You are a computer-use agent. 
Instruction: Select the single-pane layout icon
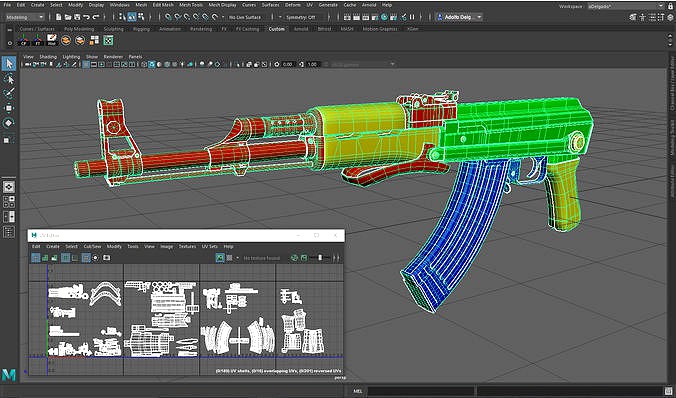pos(9,187)
